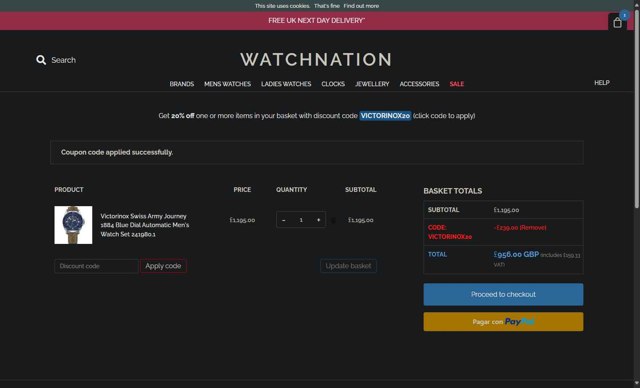
Task: Click the Update basket button
Action: (348, 266)
